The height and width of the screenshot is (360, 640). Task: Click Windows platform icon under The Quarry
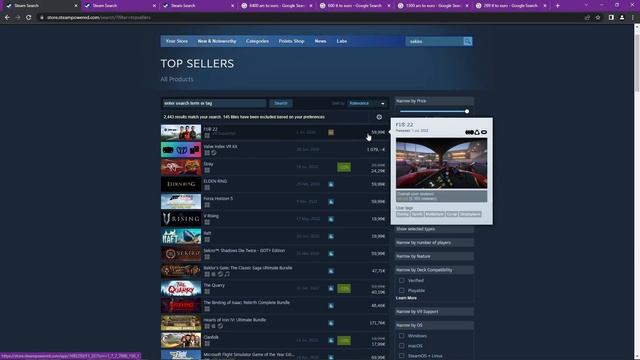click(207, 291)
